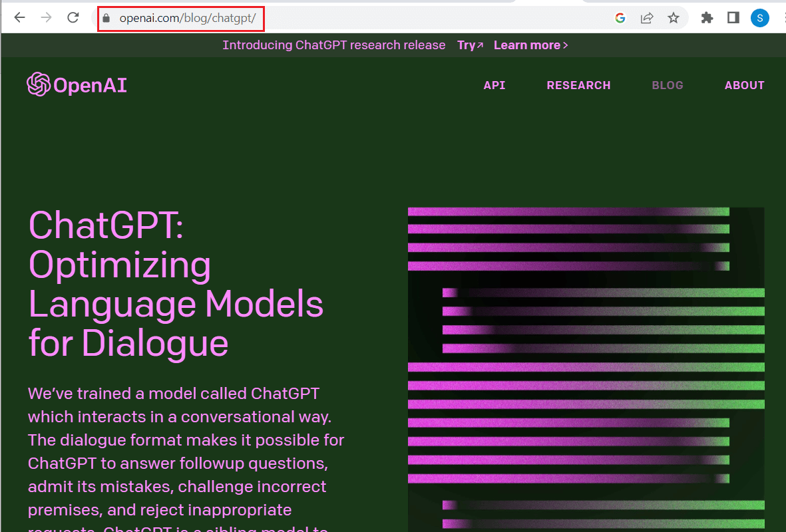The width and height of the screenshot is (786, 532).
Task: Open the ABOUT page
Action: pos(744,85)
